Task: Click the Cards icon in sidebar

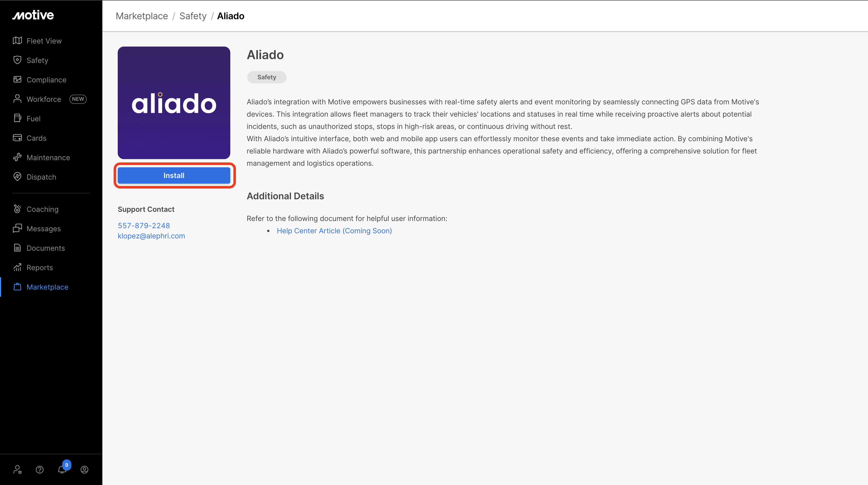Action: click(17, 138)
